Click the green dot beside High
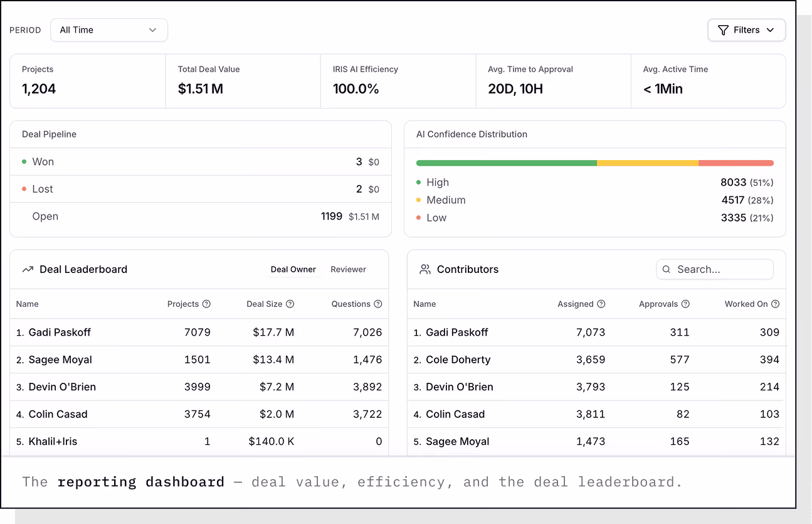The width and height of the screenshot is (812, 524). click(418, 183)
